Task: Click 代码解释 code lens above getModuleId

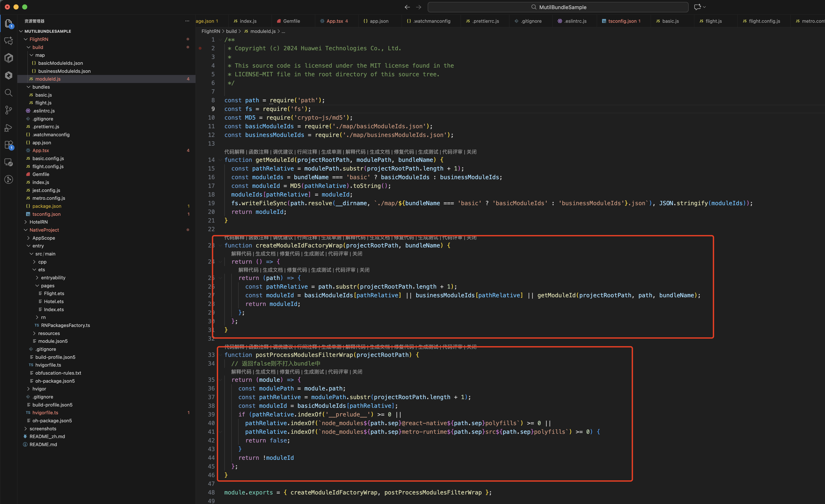Action: 234,152
